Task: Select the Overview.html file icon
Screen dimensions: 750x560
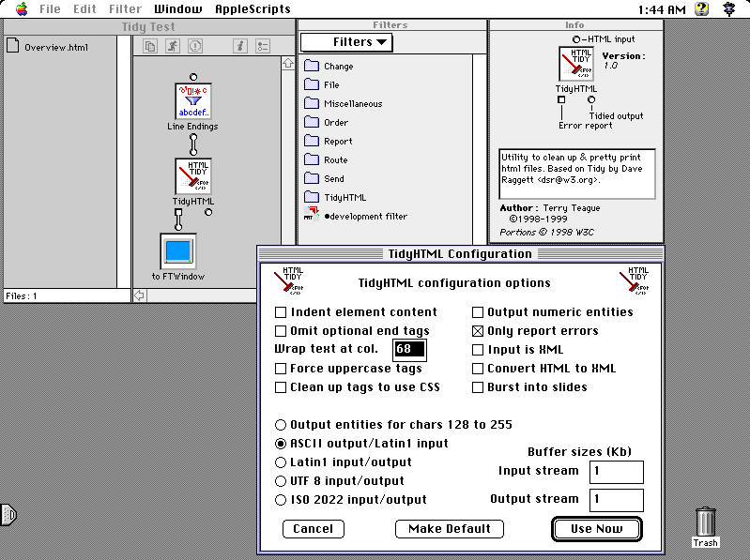Action: (x=13, y=46)
